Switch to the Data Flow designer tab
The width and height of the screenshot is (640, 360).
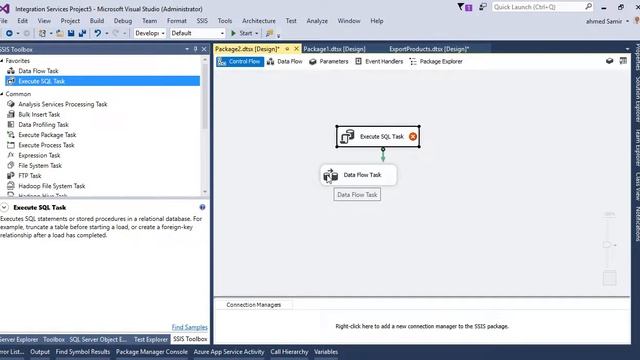pos(285,62)
